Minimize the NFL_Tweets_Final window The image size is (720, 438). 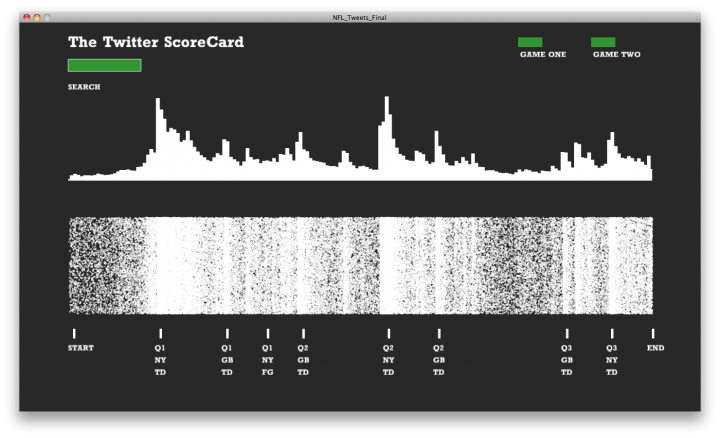coord(37,18)
